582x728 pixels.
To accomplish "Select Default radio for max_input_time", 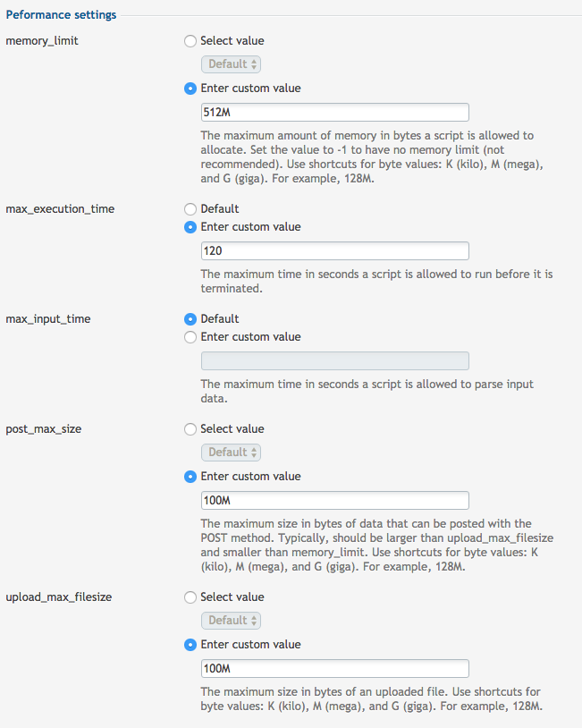I will (190, 319).
